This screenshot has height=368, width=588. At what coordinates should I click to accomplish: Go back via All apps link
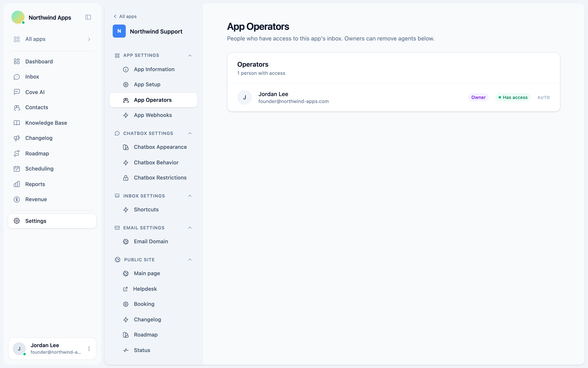pos(125,16)
